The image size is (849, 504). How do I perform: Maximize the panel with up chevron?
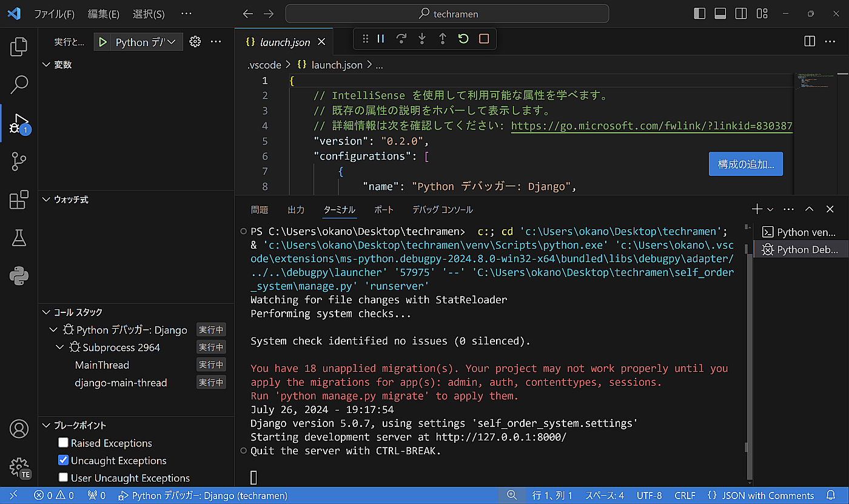click(x=810, y=209)
